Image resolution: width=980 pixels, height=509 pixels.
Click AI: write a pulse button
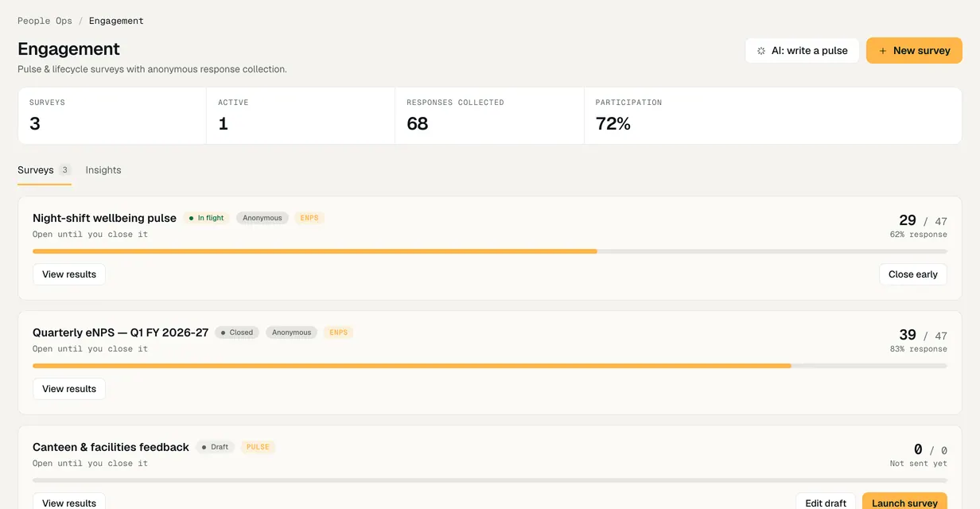(802, 51)
